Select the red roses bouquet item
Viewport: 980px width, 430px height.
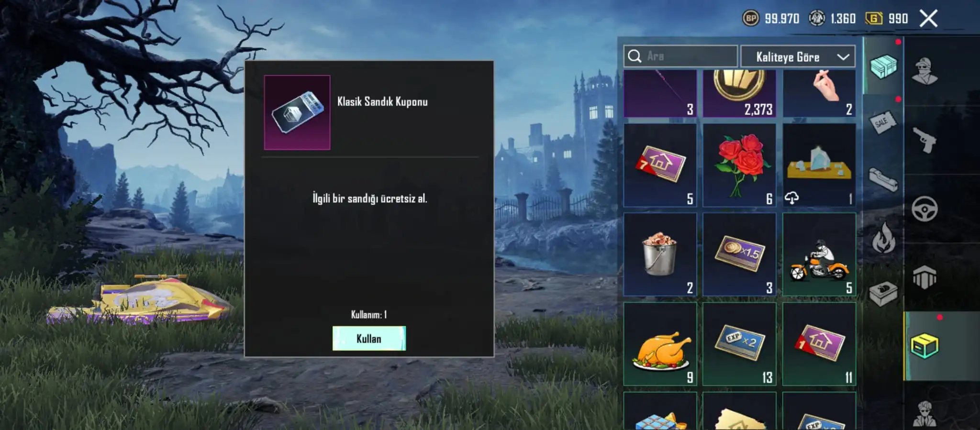pyautogui.click(x=739, y=165)
